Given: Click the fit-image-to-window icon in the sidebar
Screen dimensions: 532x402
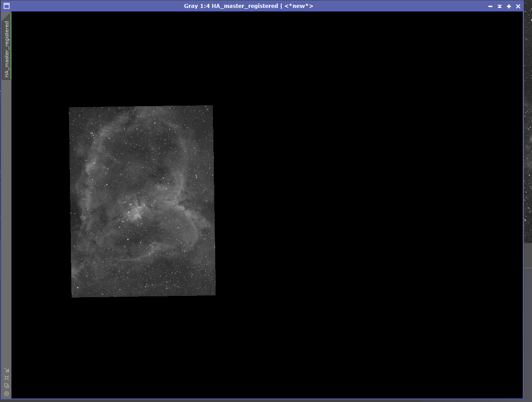Looking at the screenshot, I should (7, 378).
